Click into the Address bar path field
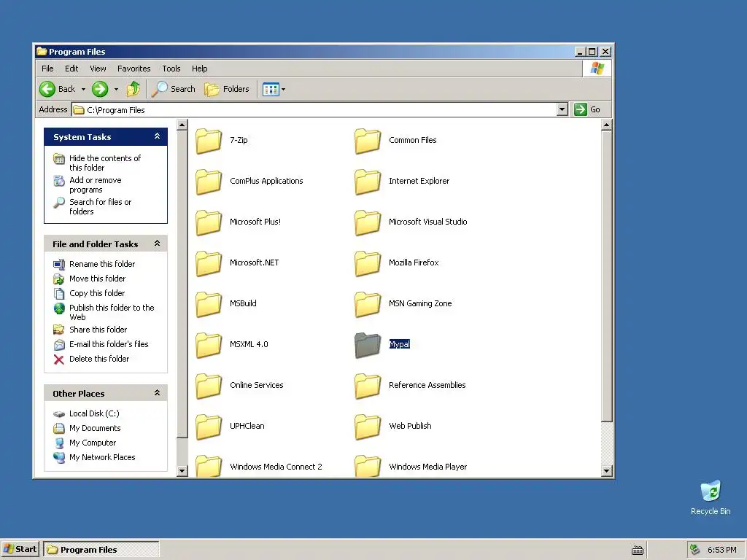747x560 pixels. (x=314, y=110)
